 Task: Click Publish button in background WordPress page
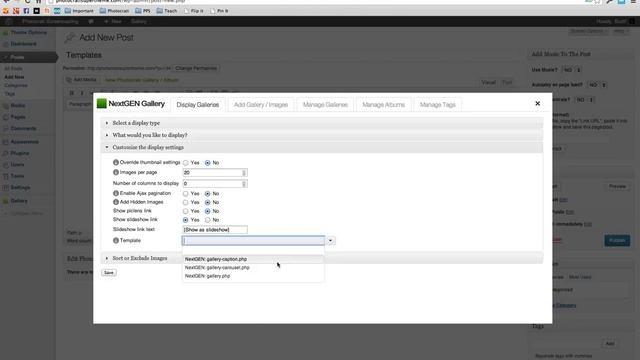coord(617,240)
